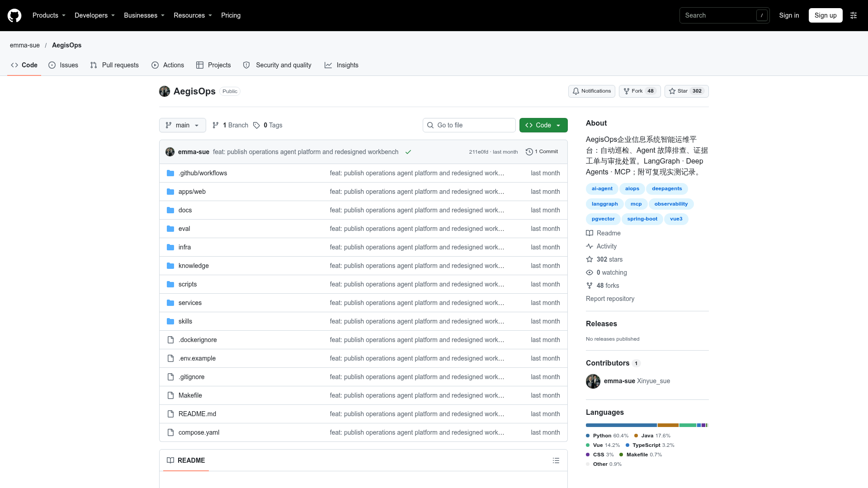This screenshot has height=488, width=868.
Task: Click the top Search box
Action: coord(724,15)
